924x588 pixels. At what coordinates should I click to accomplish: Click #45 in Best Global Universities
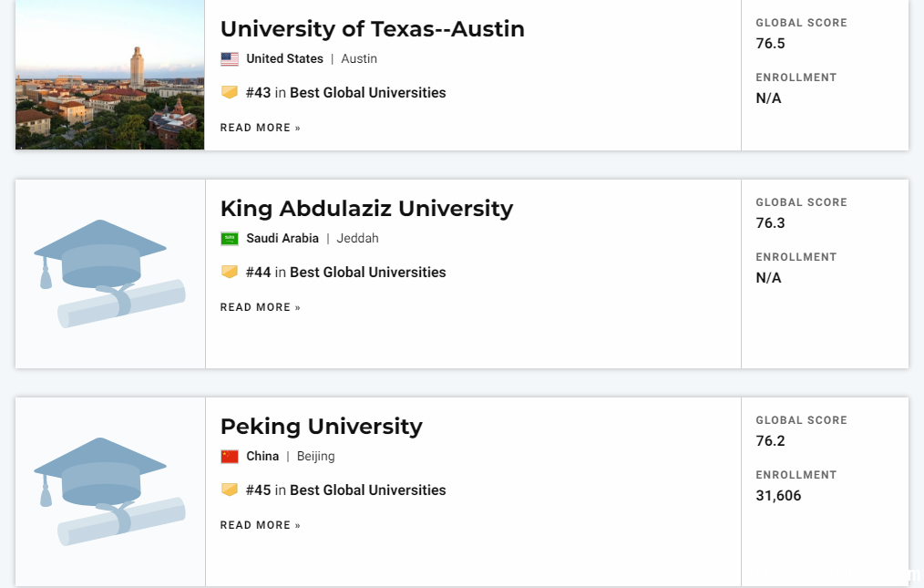346,490
